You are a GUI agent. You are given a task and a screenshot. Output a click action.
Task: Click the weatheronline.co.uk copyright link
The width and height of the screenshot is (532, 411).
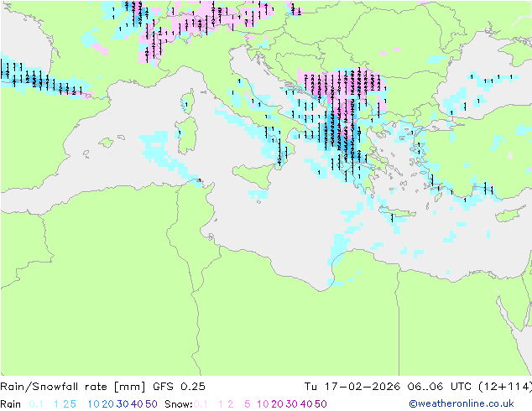click(462, 403)
